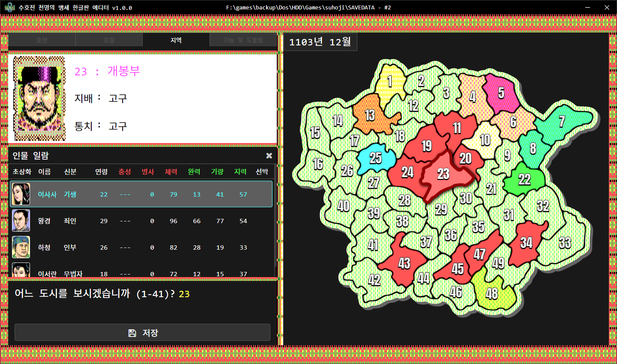Select orange region 13 on map
This screenshot has width=617, height=364.
370,115
